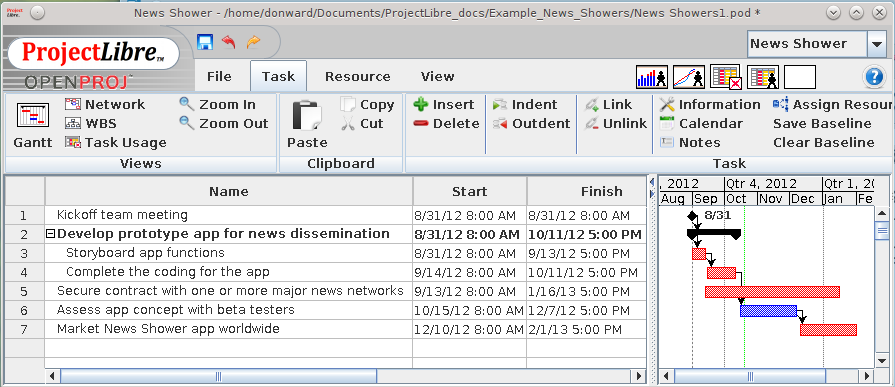This screenshot has width=895, height=387.
Task: Select the Task ribbon tab
Action: pyautogui.click(x=279, y=76)
